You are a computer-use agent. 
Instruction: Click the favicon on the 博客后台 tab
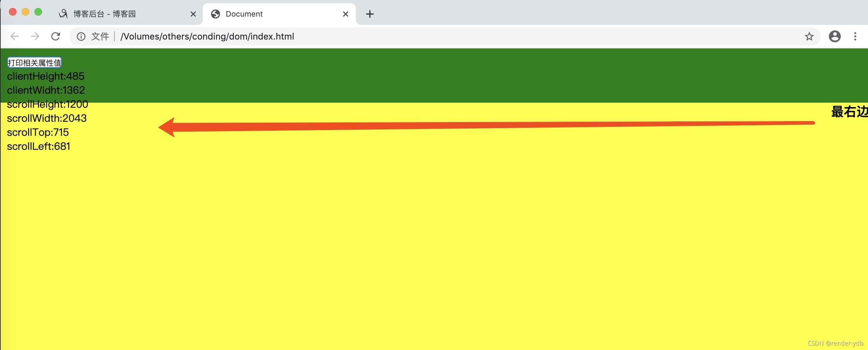[x=63, y=14]
